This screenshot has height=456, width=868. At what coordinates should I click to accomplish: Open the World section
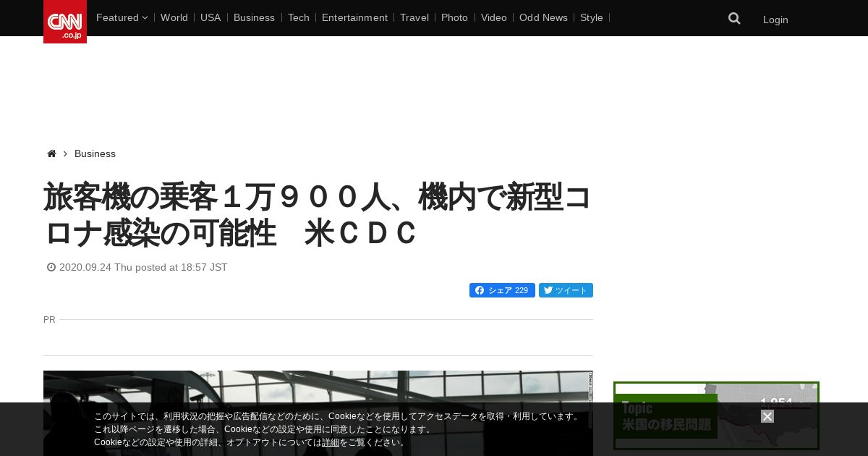point(174,17)
